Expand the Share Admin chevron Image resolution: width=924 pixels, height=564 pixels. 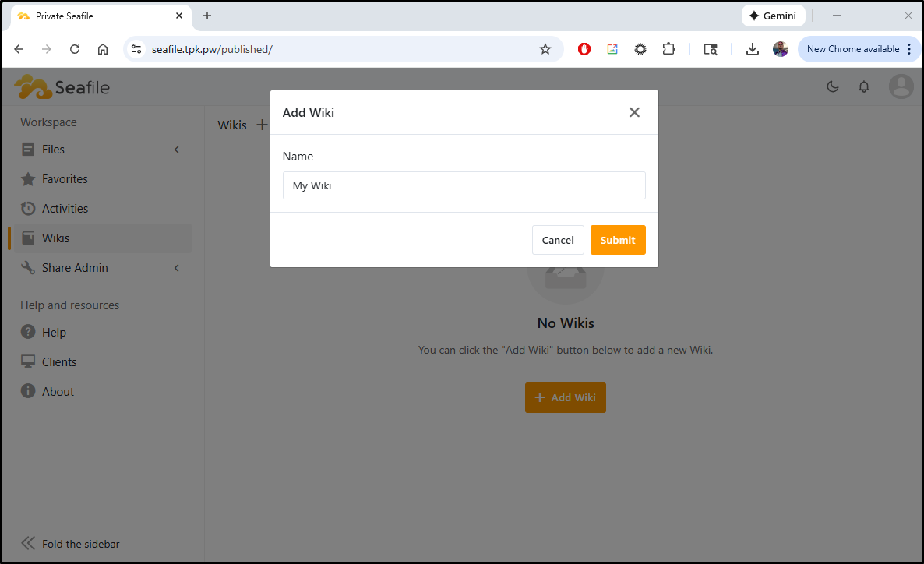coord(177,268)
